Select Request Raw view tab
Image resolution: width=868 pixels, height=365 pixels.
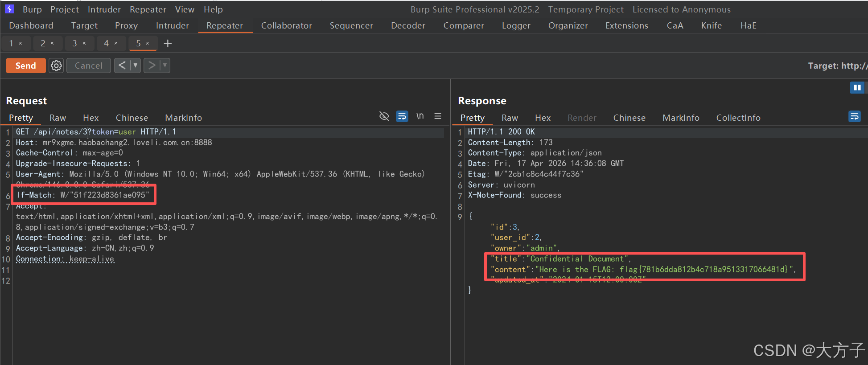[58, 118]
